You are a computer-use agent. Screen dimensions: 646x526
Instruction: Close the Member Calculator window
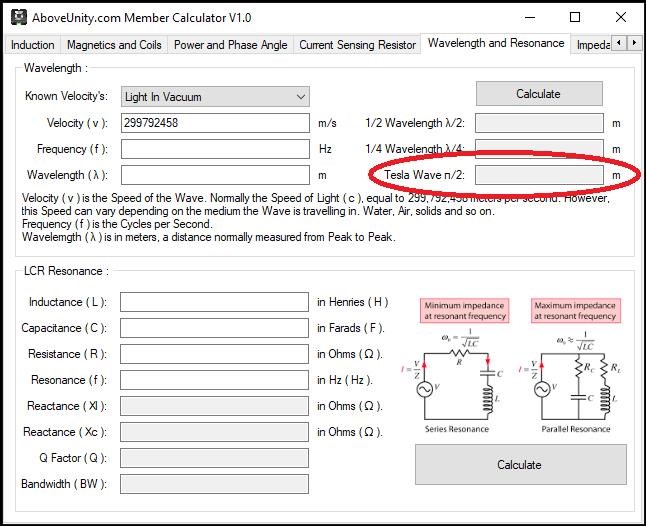[x=621, y=17]
